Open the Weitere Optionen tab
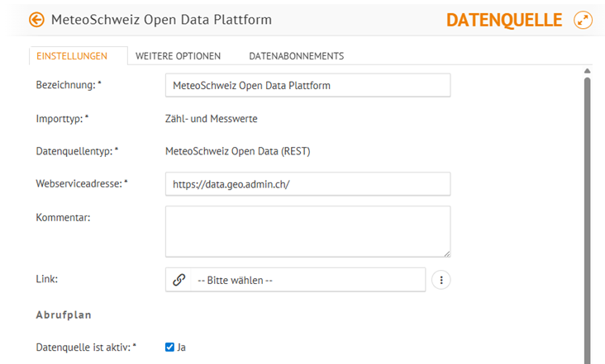This screenshot has height=364, width=605. point(178,56)
